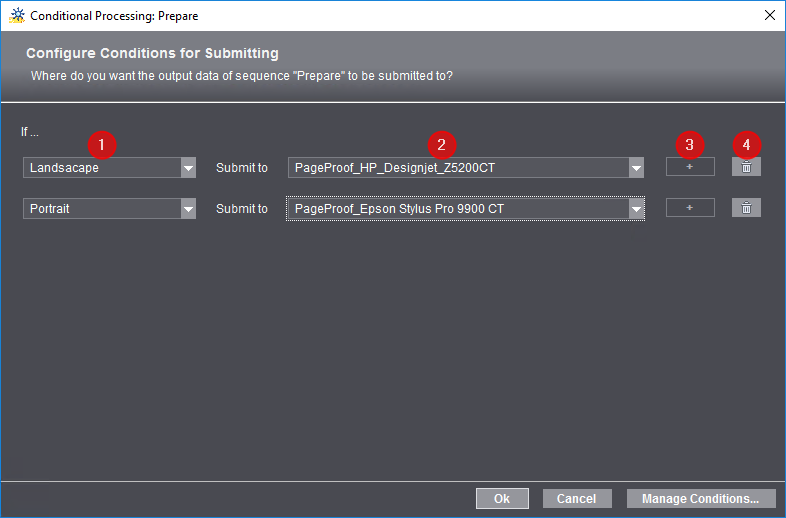
Task: Click the red callout marker numbered 1
Action: coord(103,144)
